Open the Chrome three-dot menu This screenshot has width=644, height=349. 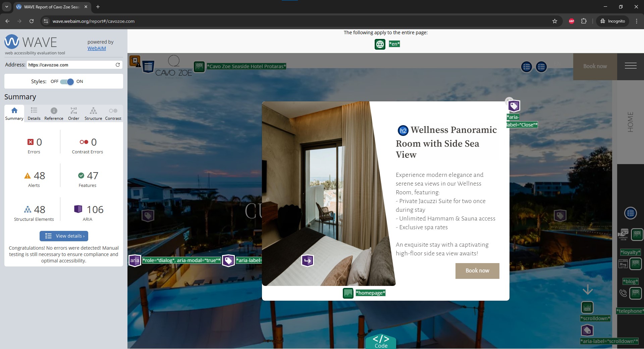coord(637,21)
